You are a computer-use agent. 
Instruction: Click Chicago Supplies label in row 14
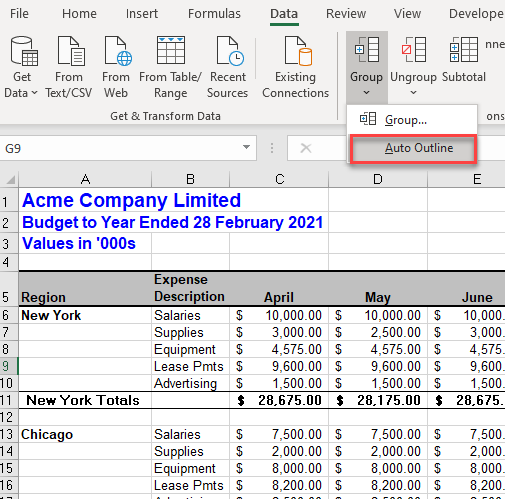(190, 451)
